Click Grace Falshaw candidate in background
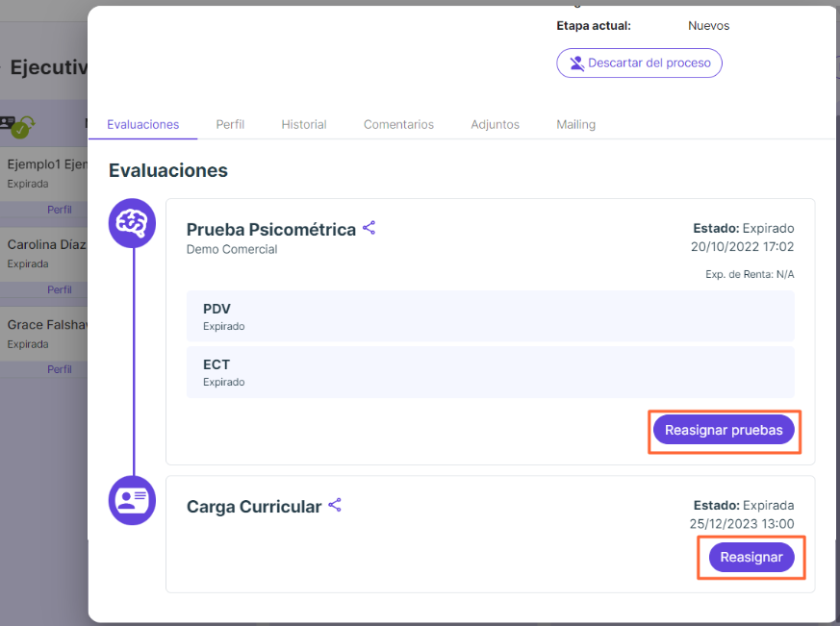Viewport: 840px width, 626px height. 47,325
